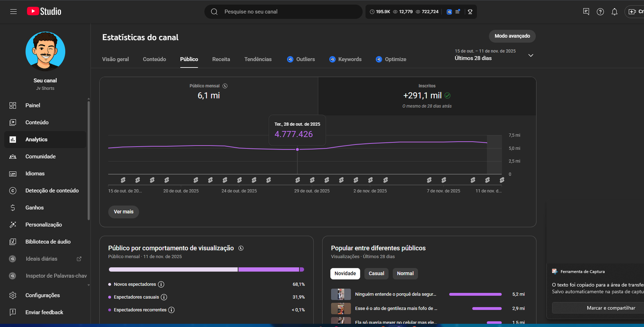The image size is (644, 327).
Task: Switch to the Casual audience chip
Action: click(x=376, y=273)
